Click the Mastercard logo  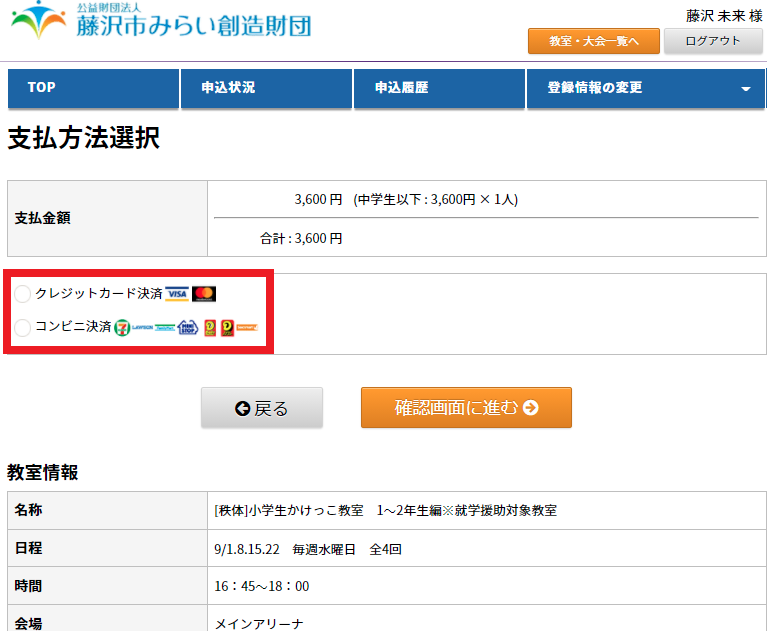coord(204,294)
